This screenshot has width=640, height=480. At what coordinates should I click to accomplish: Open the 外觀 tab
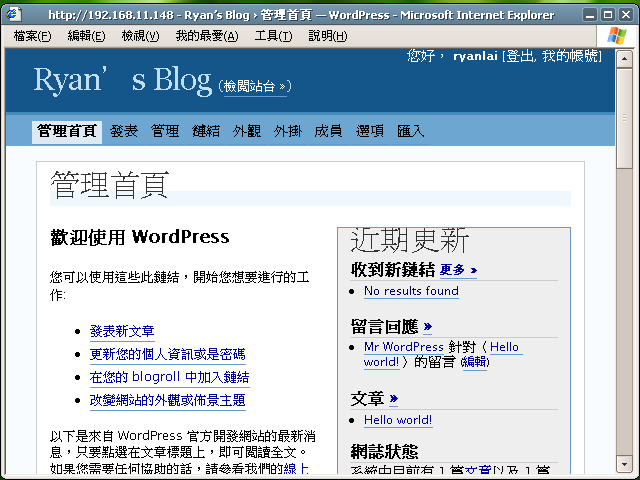(247, 131)
